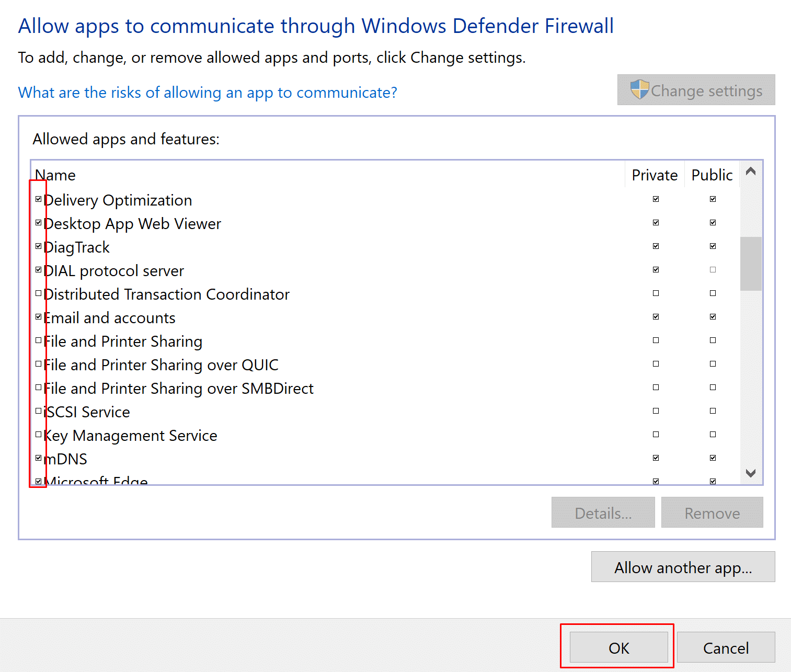This screenshot has width=791, height=672.
Task: Click the vertical scrollbar thumb in the list
Action: coord(751,264)
